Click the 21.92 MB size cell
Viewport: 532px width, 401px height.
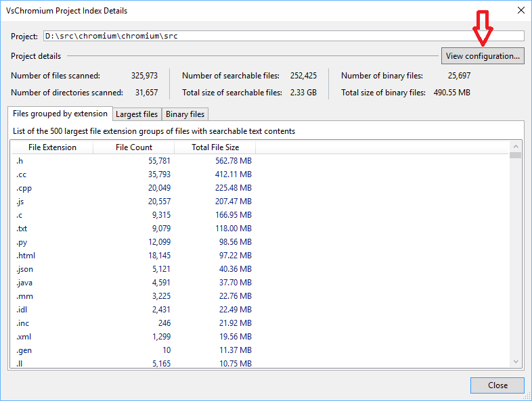click(x=236, y=323)
